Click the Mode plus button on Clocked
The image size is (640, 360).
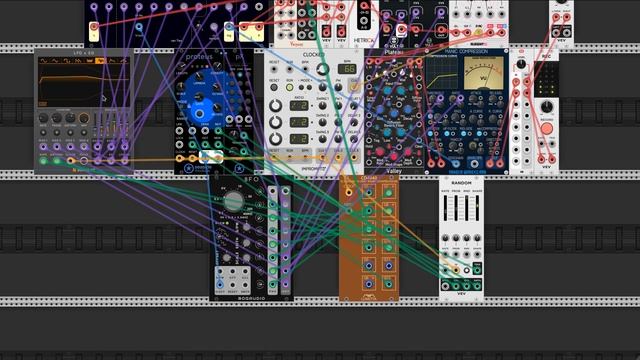[309, 87]
